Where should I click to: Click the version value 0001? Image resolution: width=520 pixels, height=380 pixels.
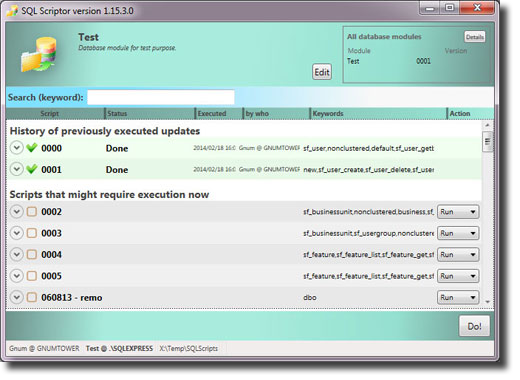point(423,61)
